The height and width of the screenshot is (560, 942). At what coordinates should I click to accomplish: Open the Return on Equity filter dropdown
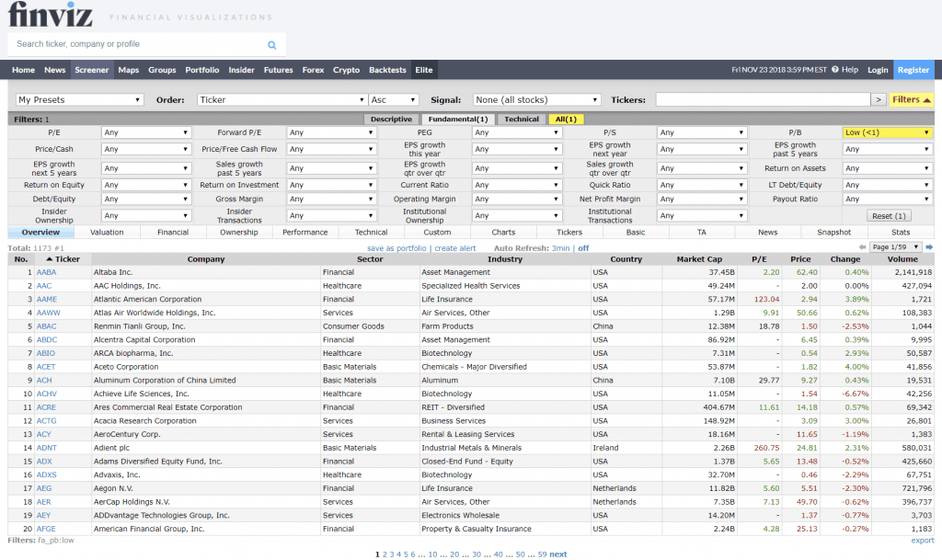pos(146,186)
